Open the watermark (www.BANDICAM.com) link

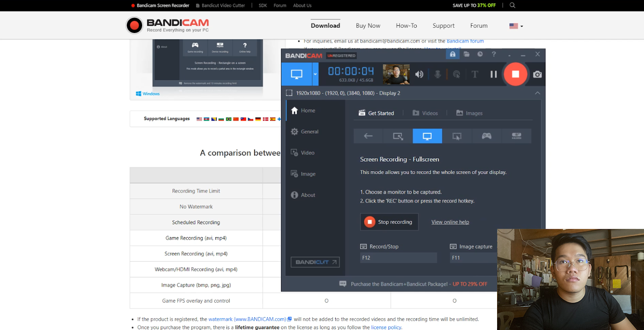coord(250,319)
